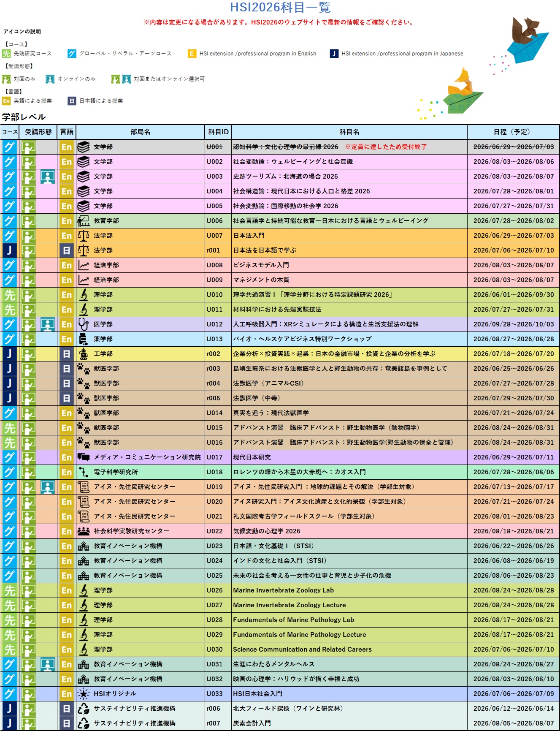Click the electronic science icon in U018 row
560x731 pixels.
pos(84,472)
